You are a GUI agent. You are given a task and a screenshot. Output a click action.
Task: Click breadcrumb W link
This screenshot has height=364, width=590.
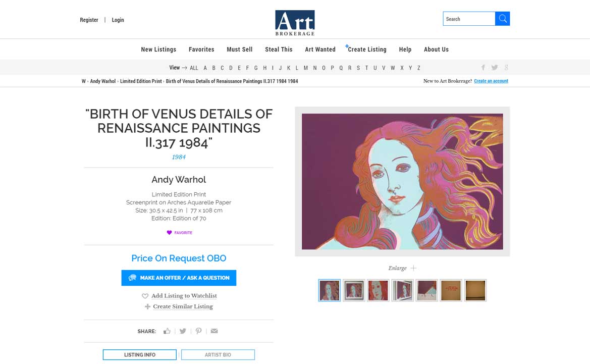click(x=84, y=81)
